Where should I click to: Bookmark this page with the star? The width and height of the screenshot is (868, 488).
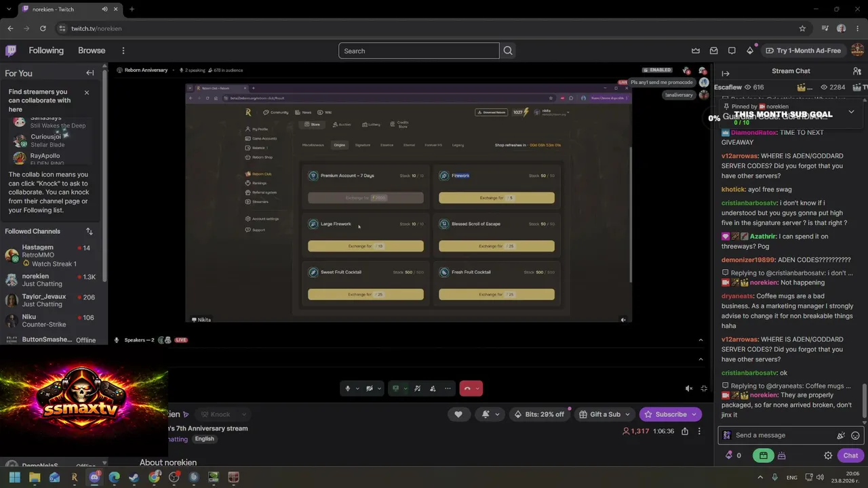click(802, 28)
